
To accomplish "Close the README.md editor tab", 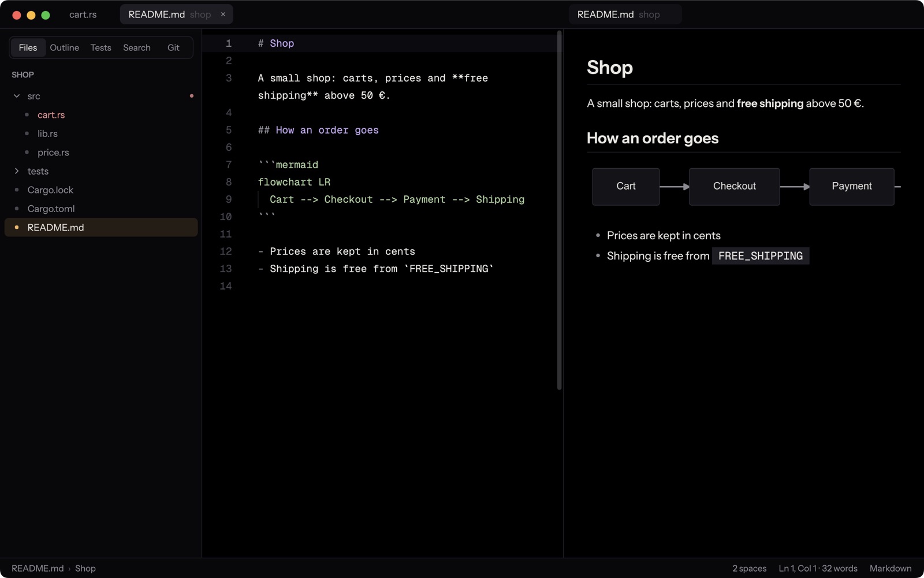I will click(223, 14).
